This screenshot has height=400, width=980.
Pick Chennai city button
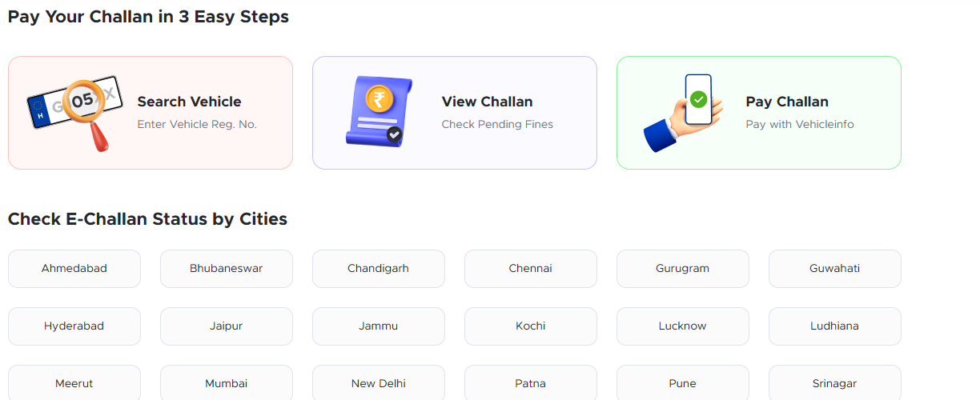tap(531, 269)
